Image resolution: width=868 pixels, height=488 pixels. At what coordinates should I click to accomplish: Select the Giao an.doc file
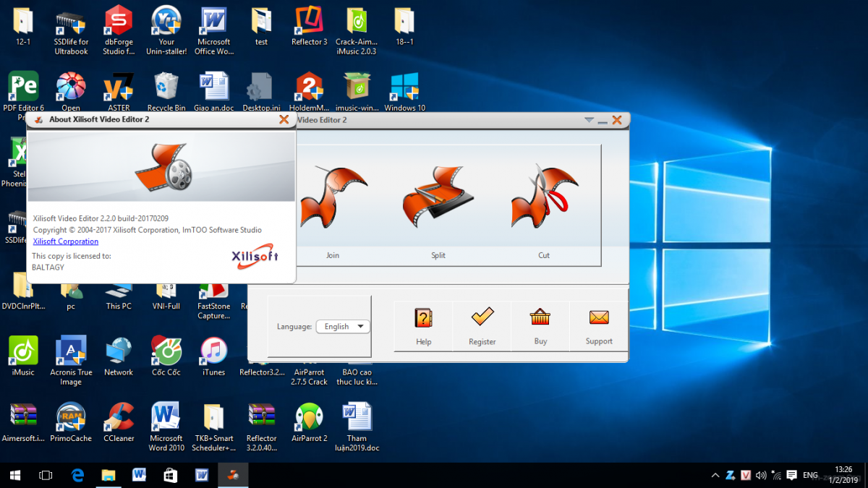pyautogui.click(x=214, y=91)
